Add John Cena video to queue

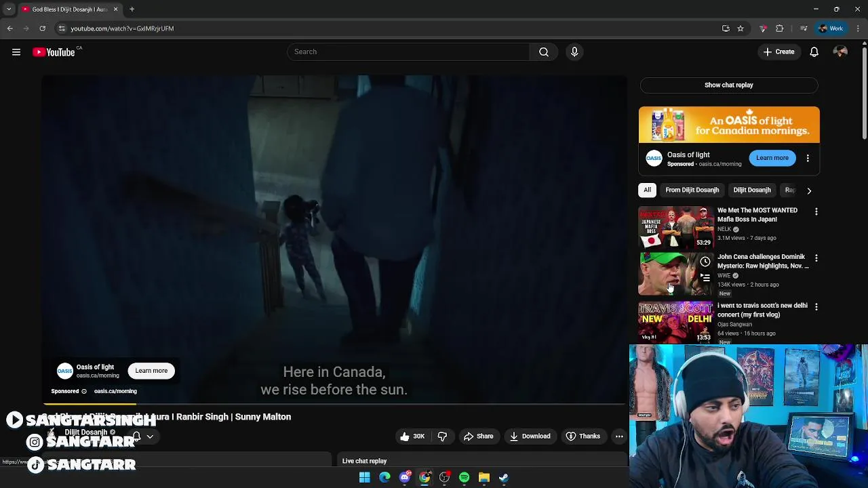(705, 278)
